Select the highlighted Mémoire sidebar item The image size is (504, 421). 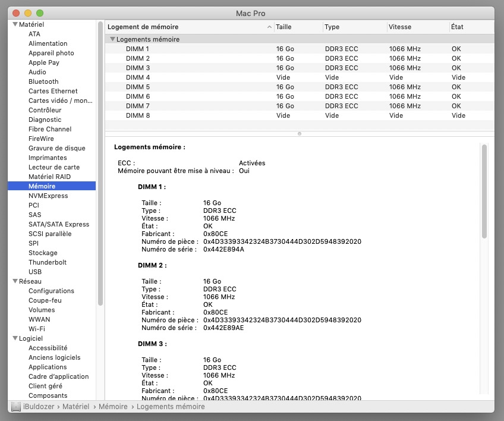52,186
